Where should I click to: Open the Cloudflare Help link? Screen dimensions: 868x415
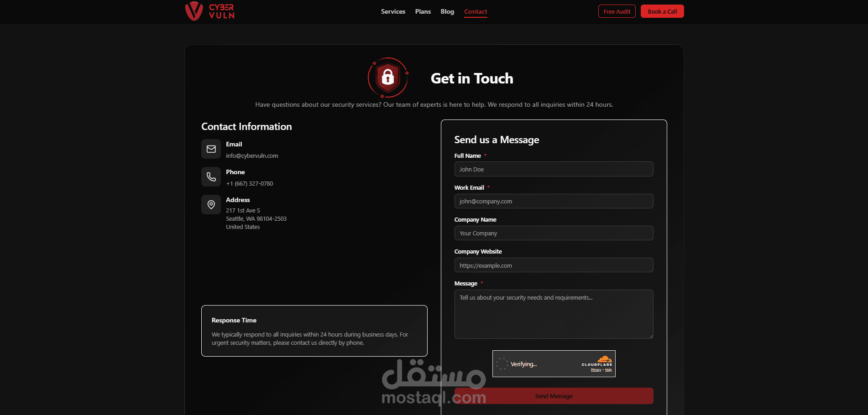(x=608, y=370)
